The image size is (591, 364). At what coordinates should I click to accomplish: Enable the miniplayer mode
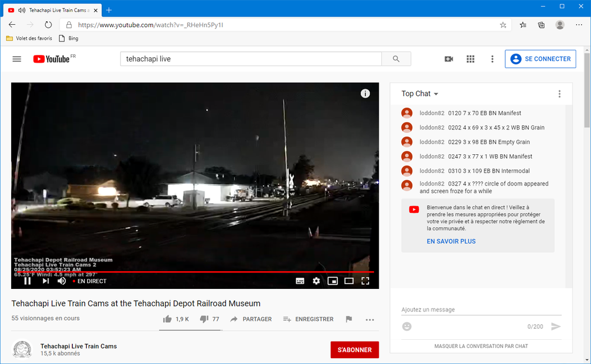(332, 281)
